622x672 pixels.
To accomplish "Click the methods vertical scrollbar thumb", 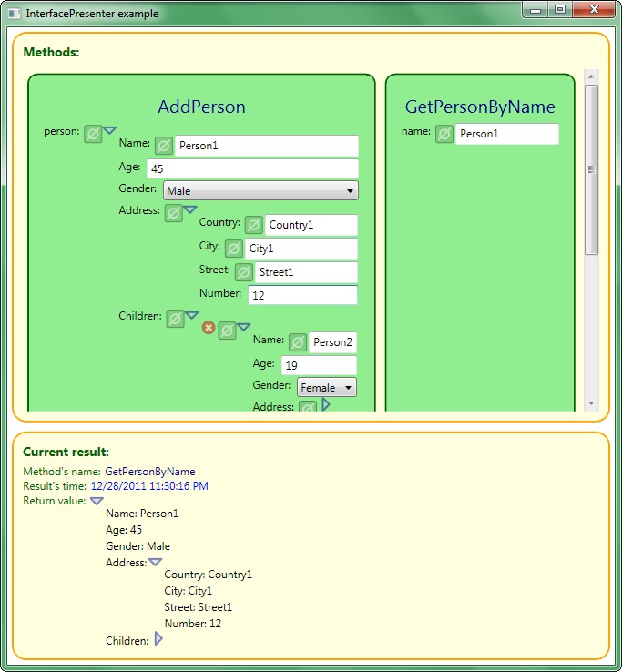I will pos(592,169).
